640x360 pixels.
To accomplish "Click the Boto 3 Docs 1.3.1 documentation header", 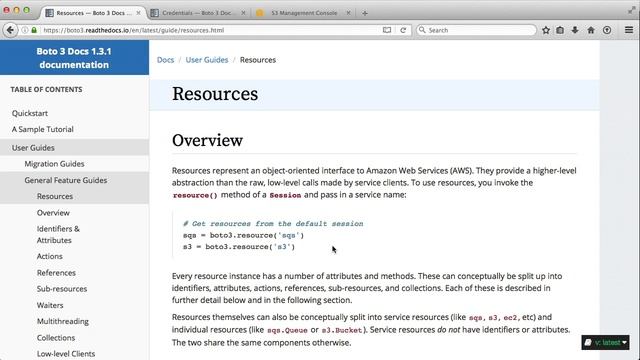I will [74, 58].
